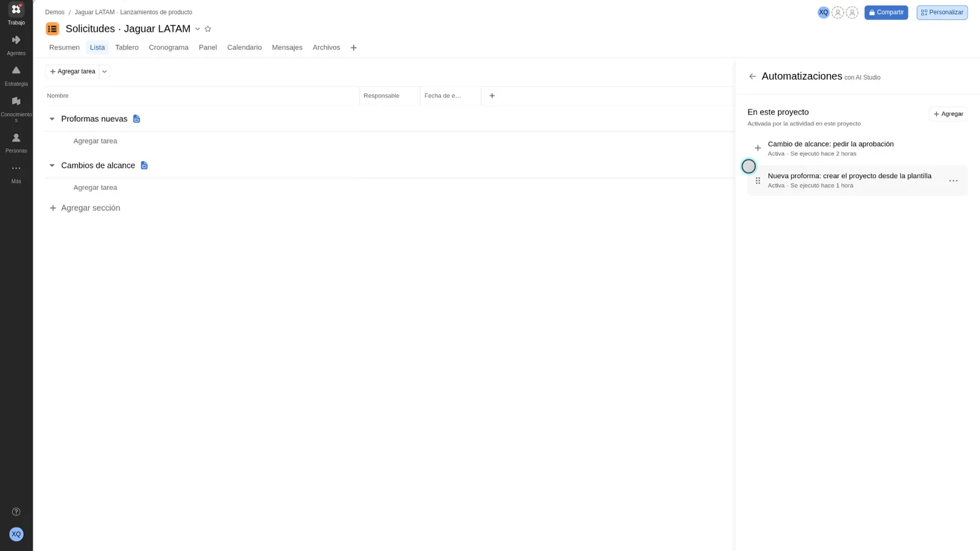The image size is (980, 551).
Task: Open Agentes in the sidebar
Action: [16, 45]
